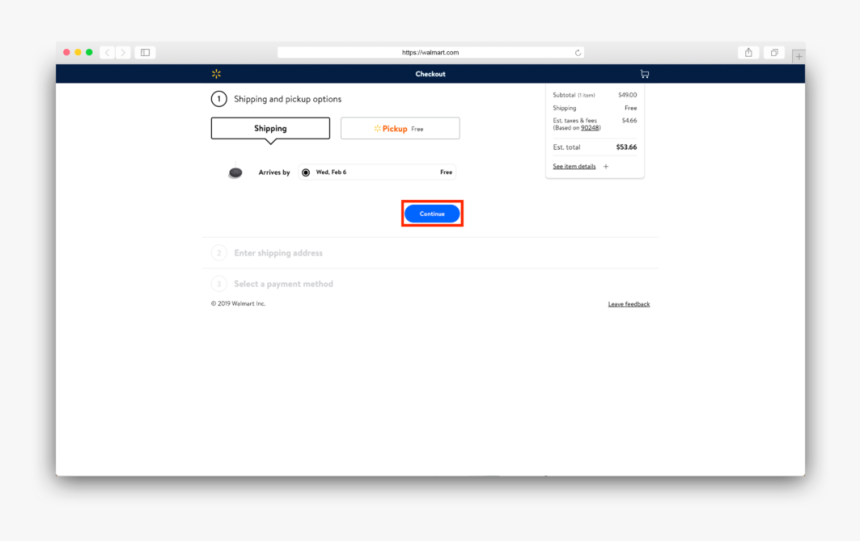Focus the walmart.com address bar

coord(431,53)
